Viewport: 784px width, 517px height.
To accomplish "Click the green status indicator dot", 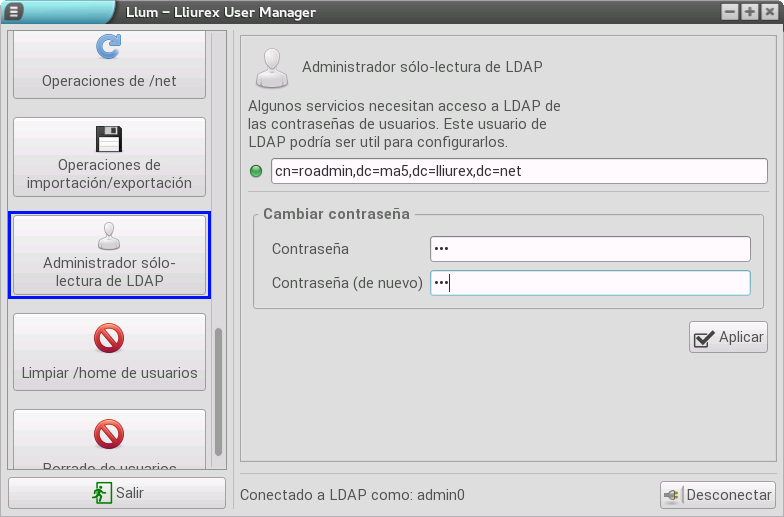I will [257, 171].
